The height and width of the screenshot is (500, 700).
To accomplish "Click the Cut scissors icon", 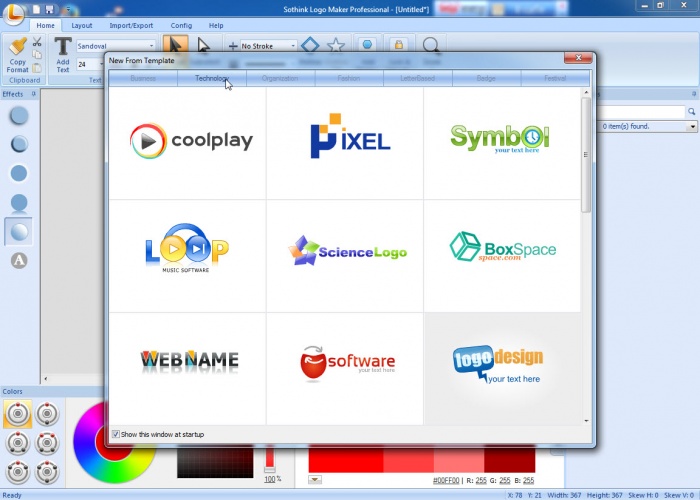I will (38, 42).
